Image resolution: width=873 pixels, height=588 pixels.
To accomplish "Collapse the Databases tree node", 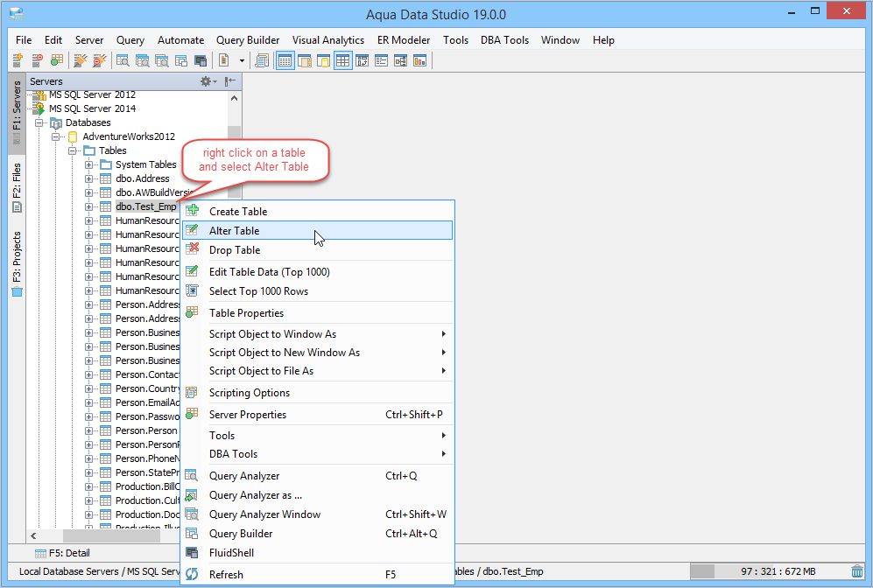I will point(39,122).
